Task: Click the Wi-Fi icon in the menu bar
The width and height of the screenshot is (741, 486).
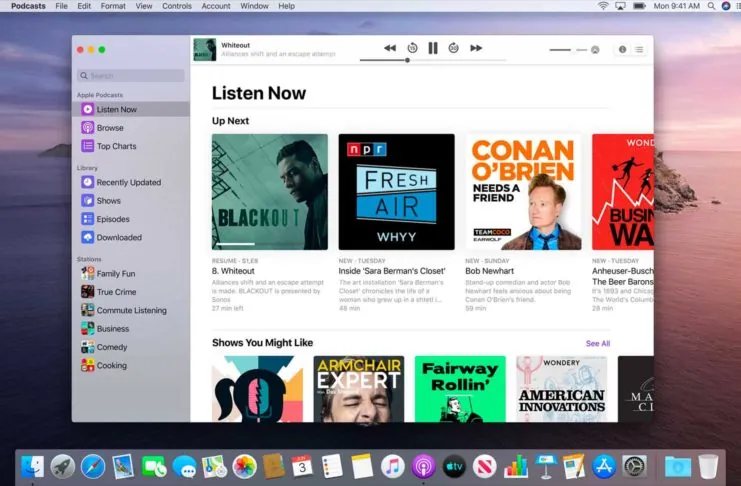Action: point(603,6)
